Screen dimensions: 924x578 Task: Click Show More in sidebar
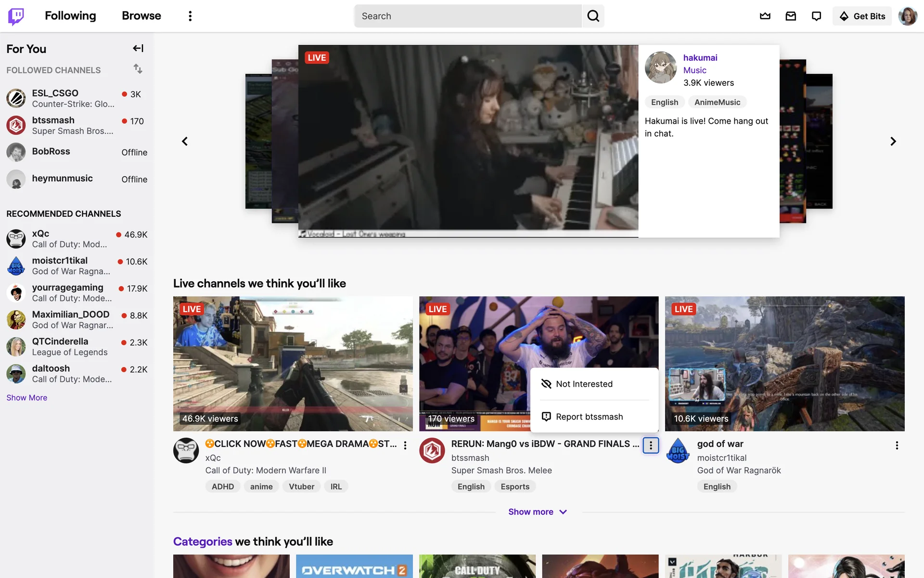[27, 397]
